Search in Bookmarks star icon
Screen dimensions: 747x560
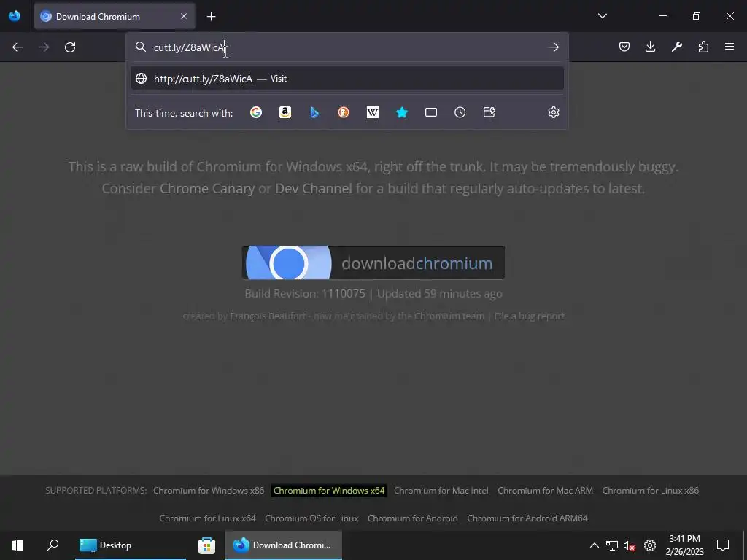point(402,112)
